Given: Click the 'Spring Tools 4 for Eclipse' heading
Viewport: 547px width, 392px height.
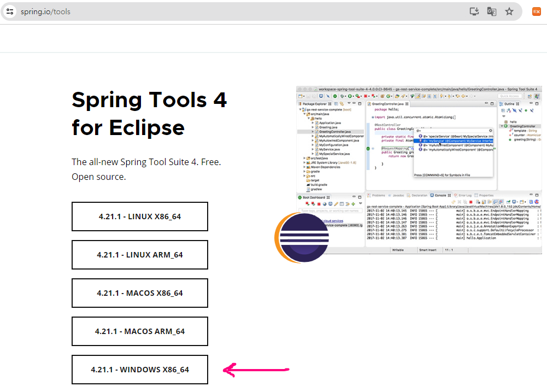Looking at the screenshot, I should coord(149,114).
